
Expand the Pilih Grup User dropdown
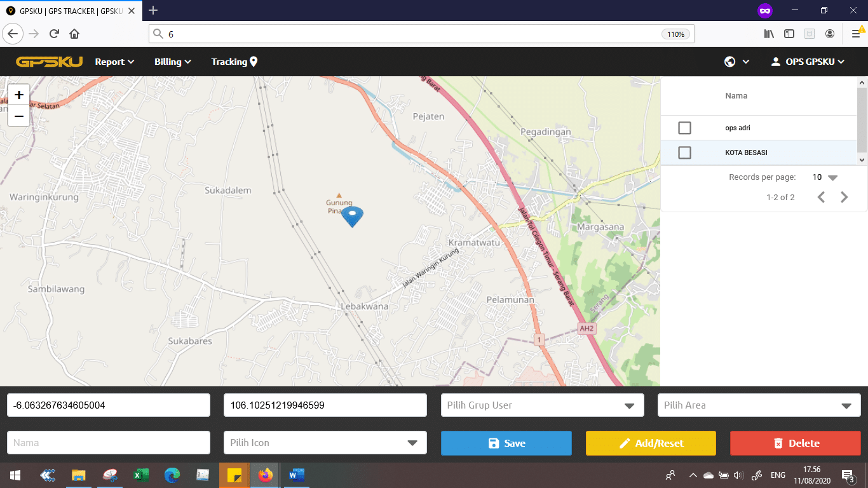pos(542,405)
